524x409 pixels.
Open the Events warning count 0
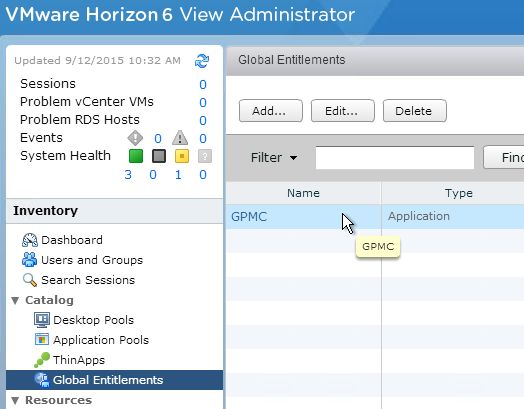(x=203, y=138)
